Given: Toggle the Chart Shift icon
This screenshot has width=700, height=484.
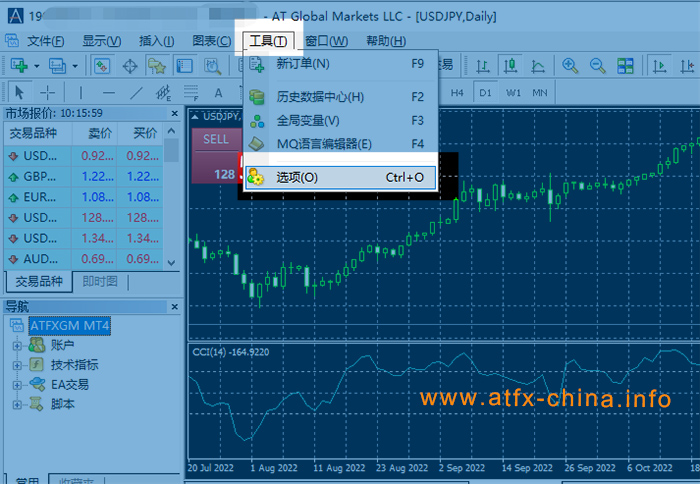Looking at the screenshot, I should tap(687, 66).
